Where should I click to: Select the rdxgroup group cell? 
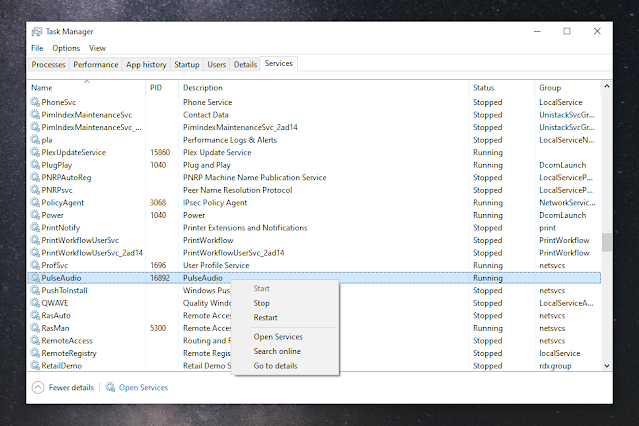pos(555,366)
